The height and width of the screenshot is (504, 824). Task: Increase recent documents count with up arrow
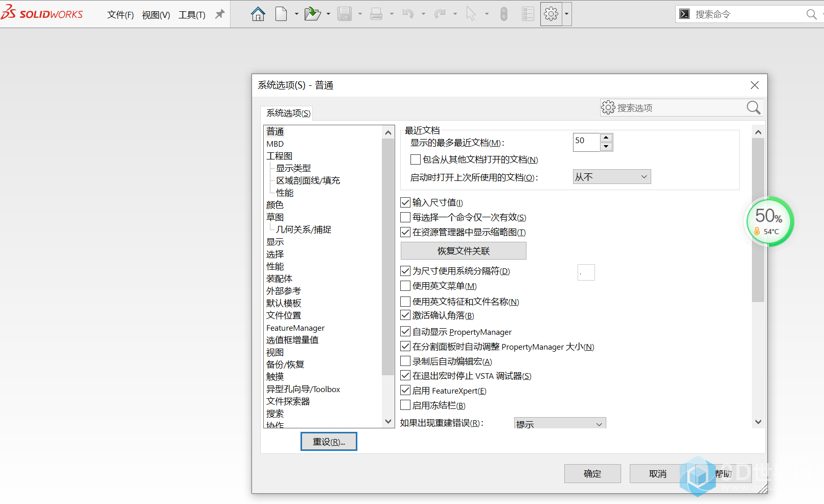tap(606, 138)
